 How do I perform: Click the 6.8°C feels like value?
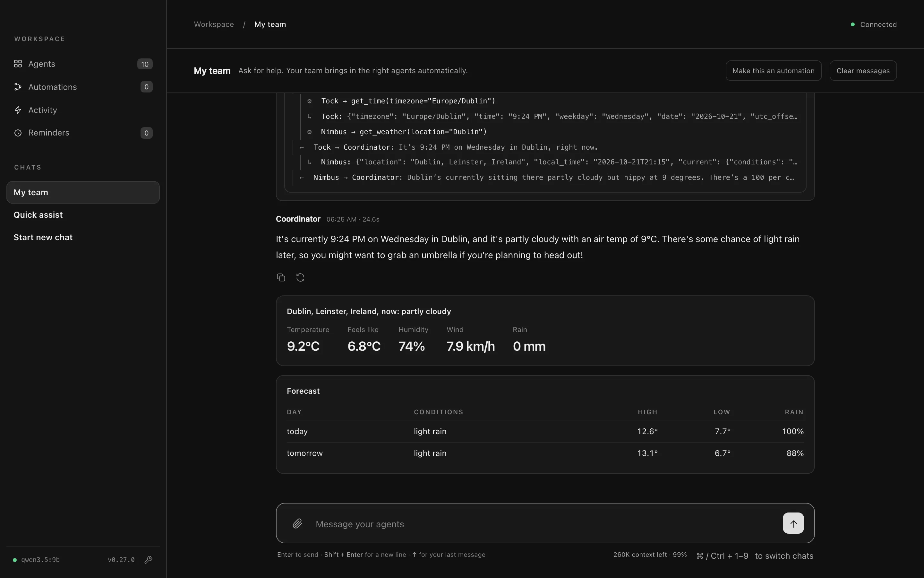[x=364, y=346]
